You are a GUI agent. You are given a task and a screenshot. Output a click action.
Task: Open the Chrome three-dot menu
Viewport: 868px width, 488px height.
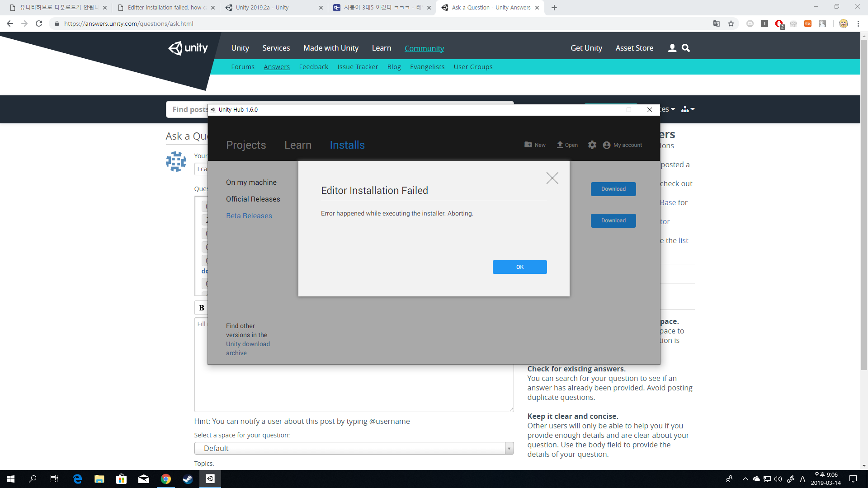[x=858, y=23]
